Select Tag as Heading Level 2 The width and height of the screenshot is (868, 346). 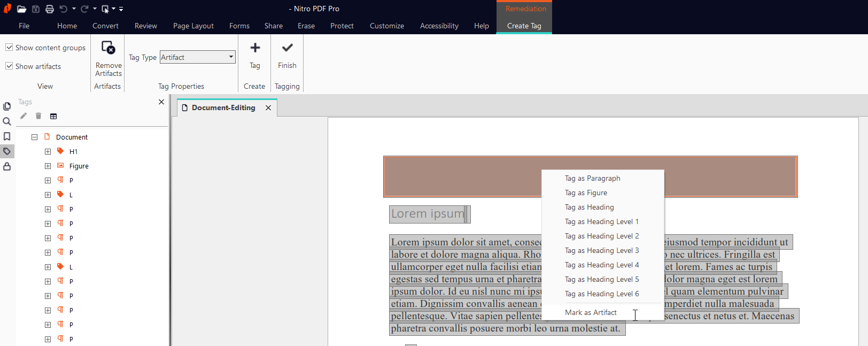click(602, 236)
